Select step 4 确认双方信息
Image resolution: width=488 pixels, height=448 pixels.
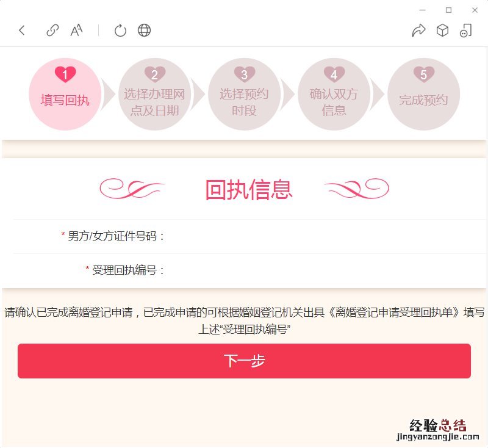pos(334,94)
